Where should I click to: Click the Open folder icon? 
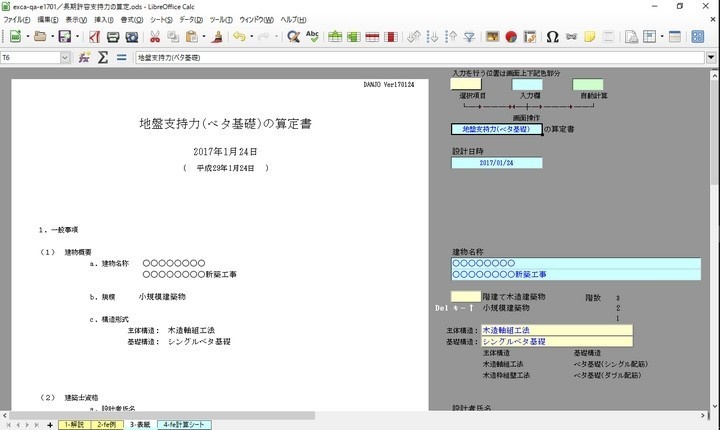(x=40, y=37)
